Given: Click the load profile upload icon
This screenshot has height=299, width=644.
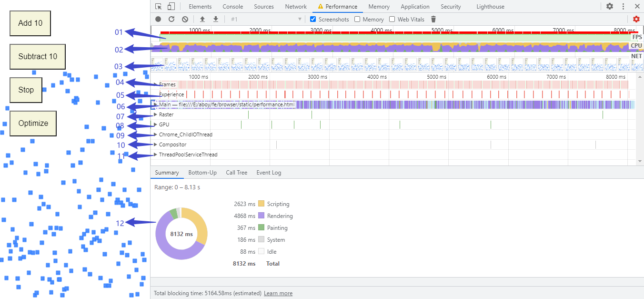Looking at the screenshot, I should (x=202, y=19).
